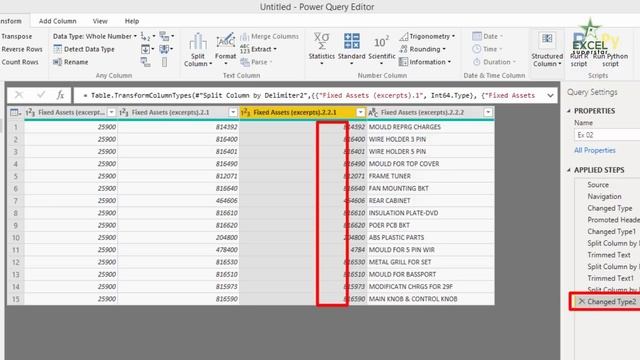Viewport: 640px width, 360px height.
Task: Open the Information dropdown
Action: tap(425, 62)
